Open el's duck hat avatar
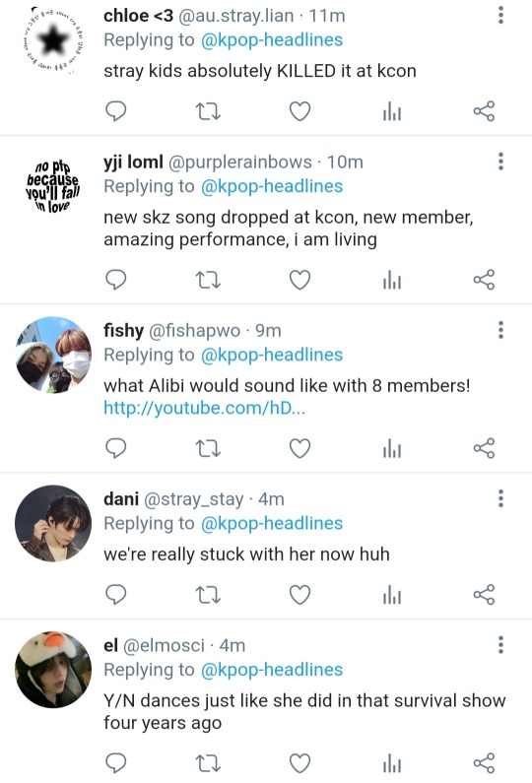The height and width of the screenshot is (783, 532). 53,670
